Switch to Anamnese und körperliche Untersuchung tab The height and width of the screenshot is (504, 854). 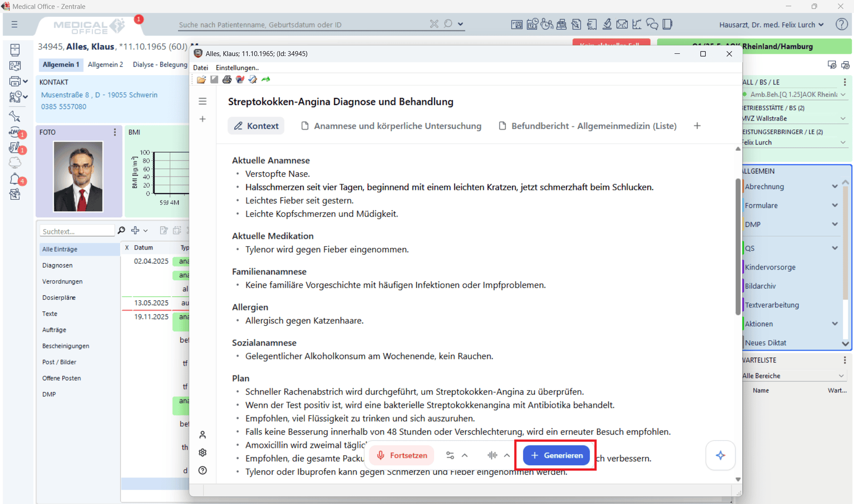tap(391, 126)
